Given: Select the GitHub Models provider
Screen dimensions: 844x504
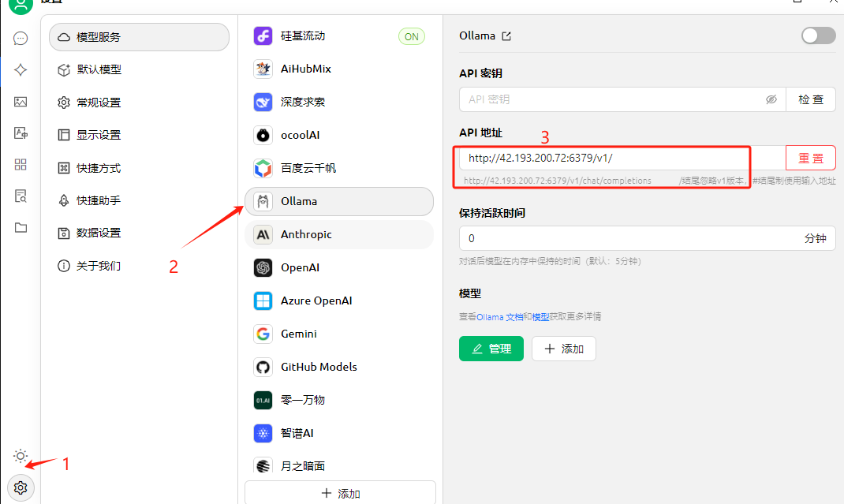Looking at the screenshot, I should (x=339, y=367).
